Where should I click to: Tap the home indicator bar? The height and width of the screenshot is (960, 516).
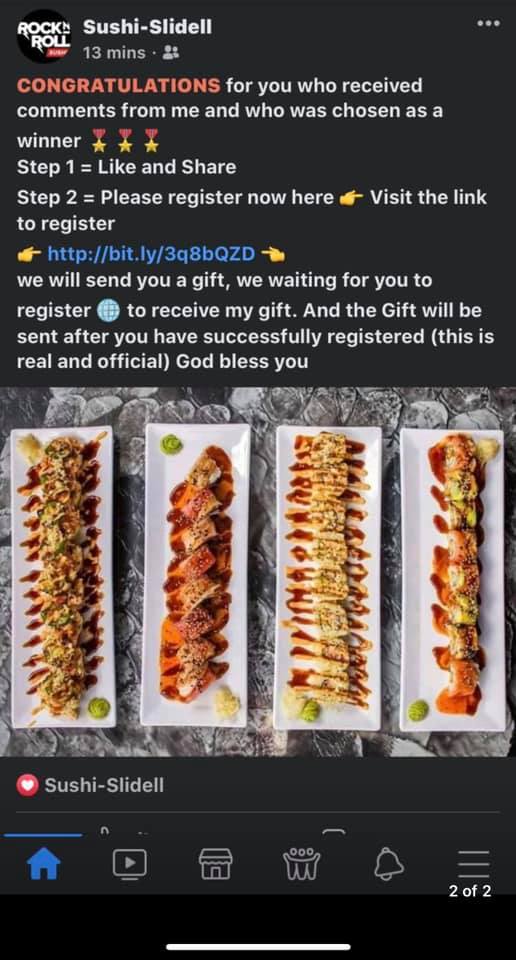pyautogui.click(x=258, y=947)
